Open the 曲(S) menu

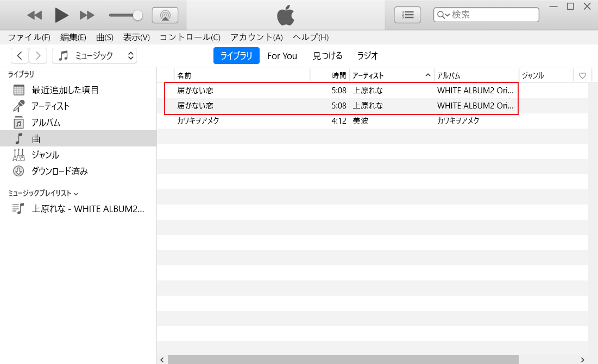pyautogui.click(x=104, y=37)
